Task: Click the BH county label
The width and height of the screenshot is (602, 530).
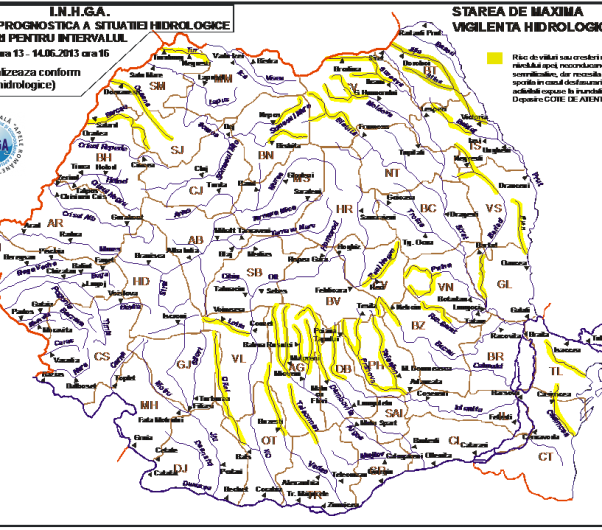Action: tap(104, 158)
